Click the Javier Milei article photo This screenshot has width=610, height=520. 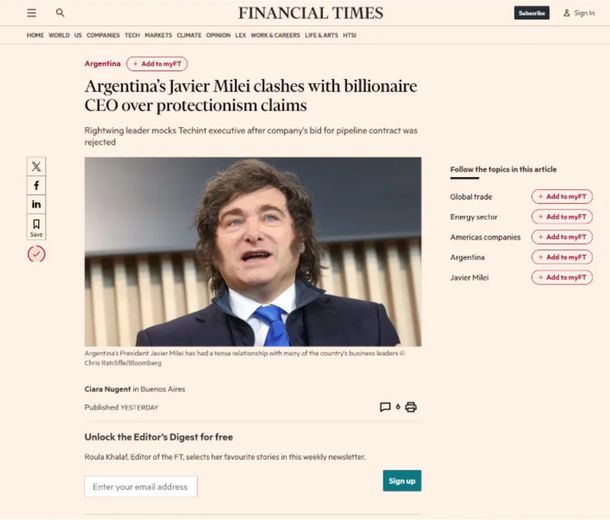tap(253, 251)
